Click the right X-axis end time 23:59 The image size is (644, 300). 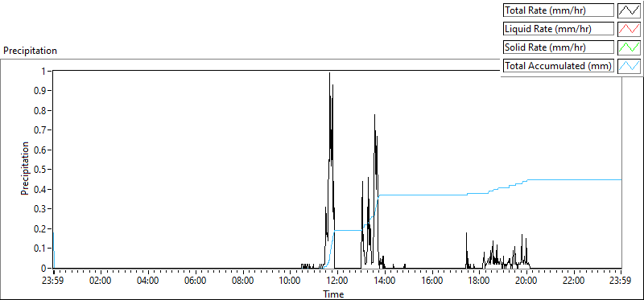[x=621, y=282]
